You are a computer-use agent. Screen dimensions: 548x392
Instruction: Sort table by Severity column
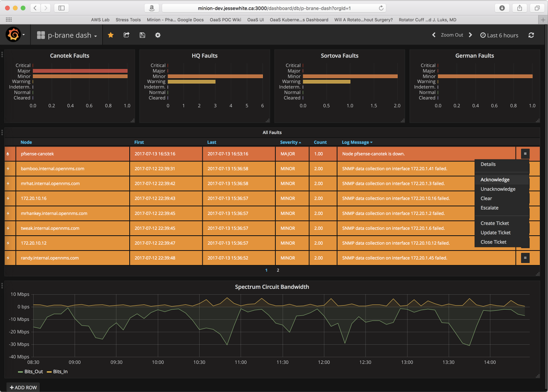click(290, 143)
